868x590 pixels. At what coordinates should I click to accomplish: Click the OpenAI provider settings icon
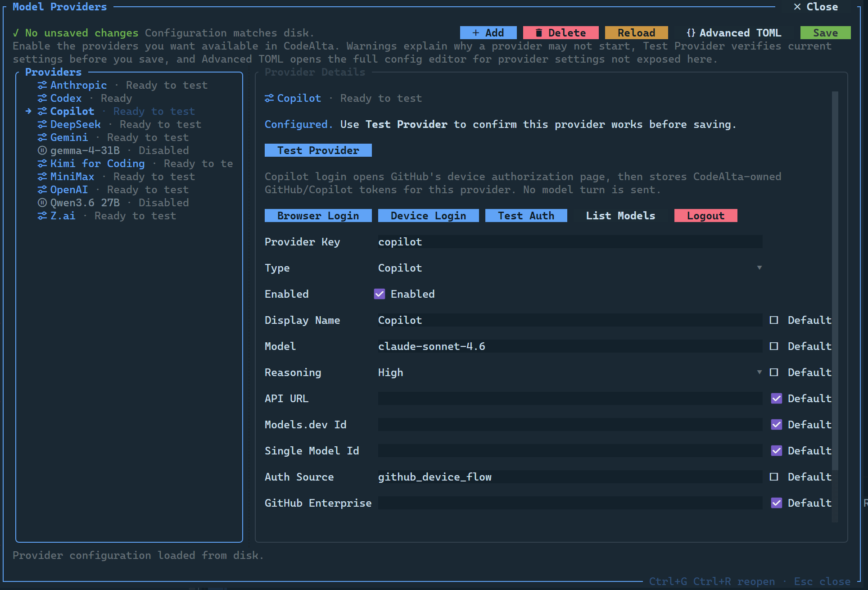(x=42, y=190)
